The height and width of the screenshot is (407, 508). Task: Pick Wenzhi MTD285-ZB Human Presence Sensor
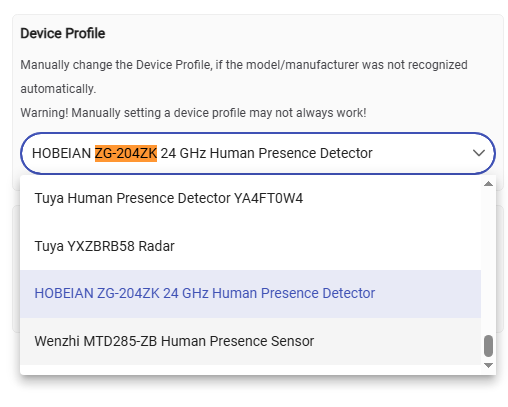pyautogui.click(x=250, y=341)
